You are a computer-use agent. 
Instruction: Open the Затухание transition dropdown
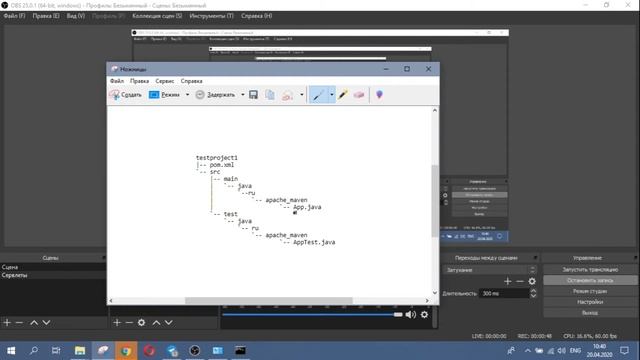tap(489, 270)
